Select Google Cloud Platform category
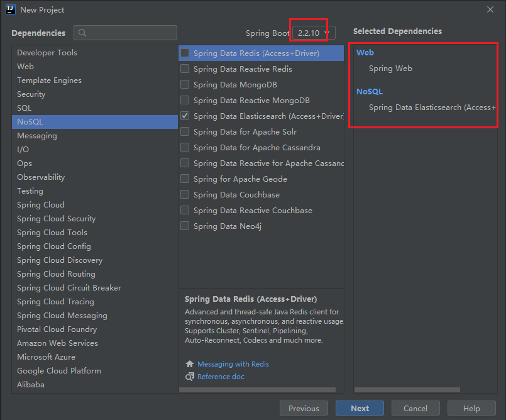Image resolution: width=506 pixels, height=420 pixels. 95,371
